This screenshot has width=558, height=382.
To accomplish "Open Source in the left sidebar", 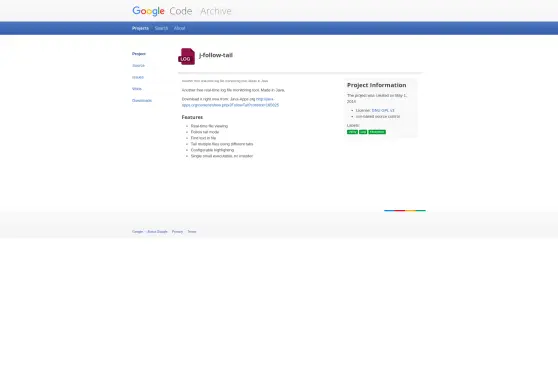I will click(138, 66).
